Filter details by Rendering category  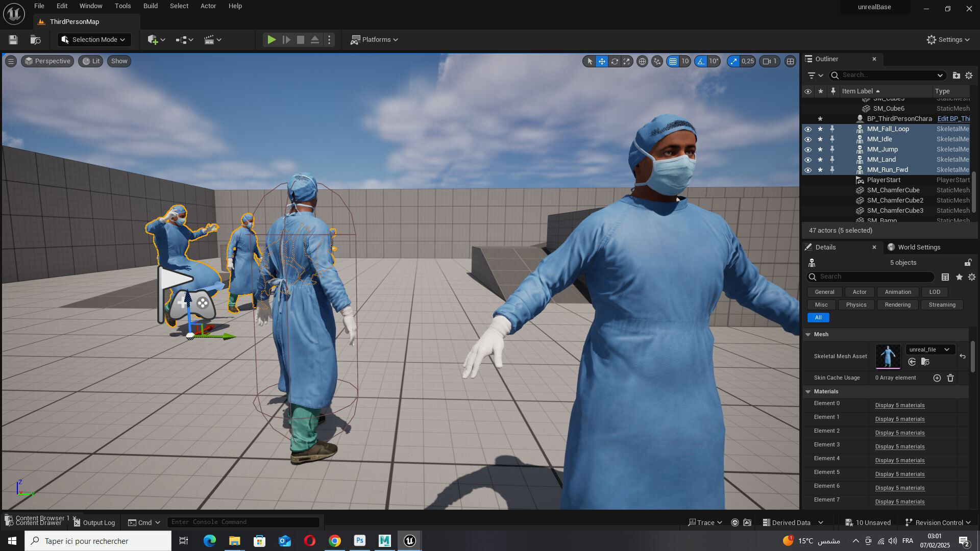click(x=897, y=305)
